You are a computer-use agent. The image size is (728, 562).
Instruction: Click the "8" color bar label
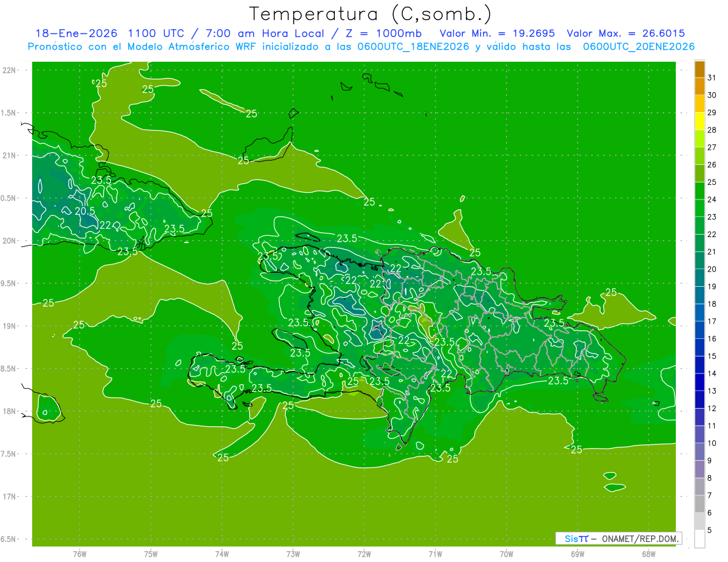pyautogui.click(x=710, y=478)
